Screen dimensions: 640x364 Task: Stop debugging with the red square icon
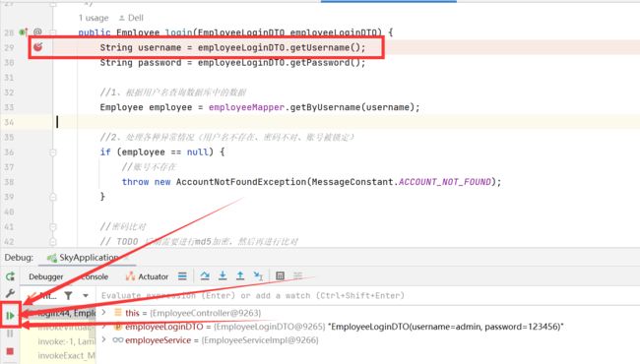coord(10,351)
